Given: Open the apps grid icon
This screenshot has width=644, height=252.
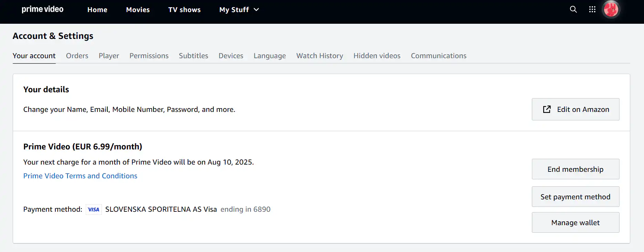Looking at the screenshot, I should pyautogui.click(x=592, y=10).
